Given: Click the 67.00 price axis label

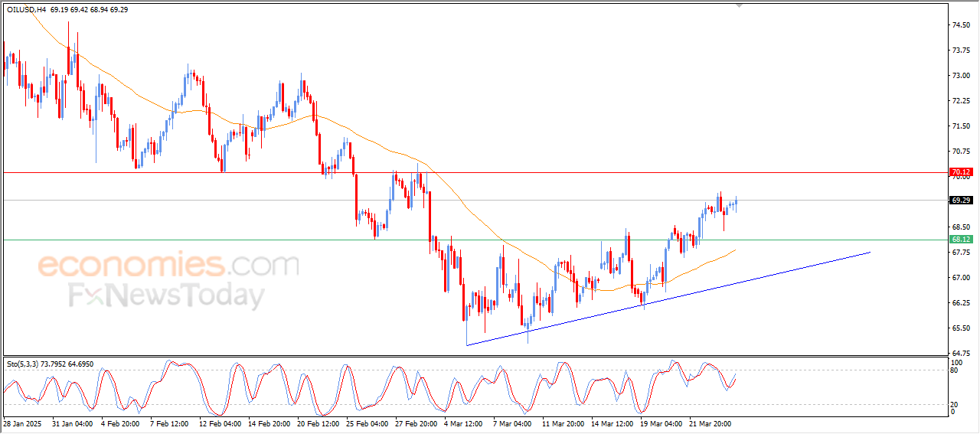Looking at the screenshot, I should coord(962,278).
